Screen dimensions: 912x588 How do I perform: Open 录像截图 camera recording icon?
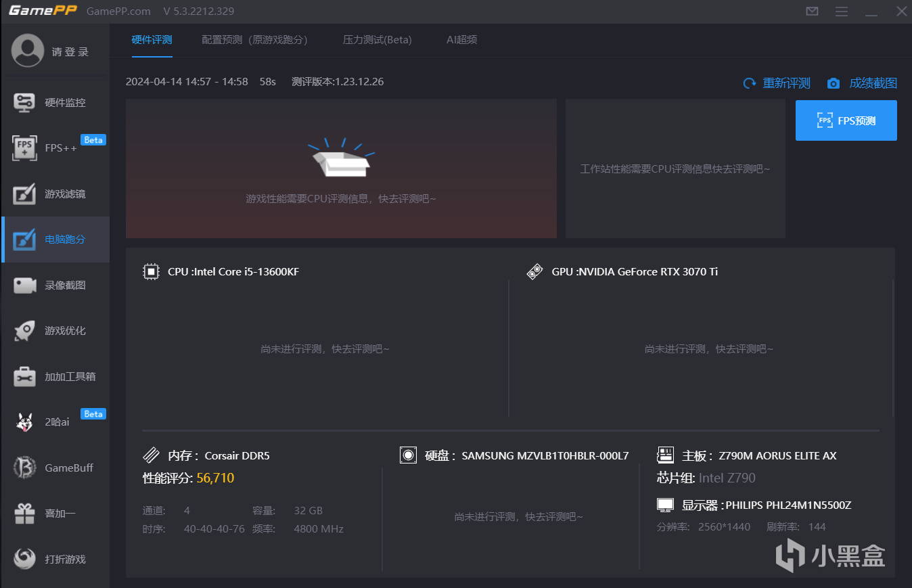click(25, 286)
